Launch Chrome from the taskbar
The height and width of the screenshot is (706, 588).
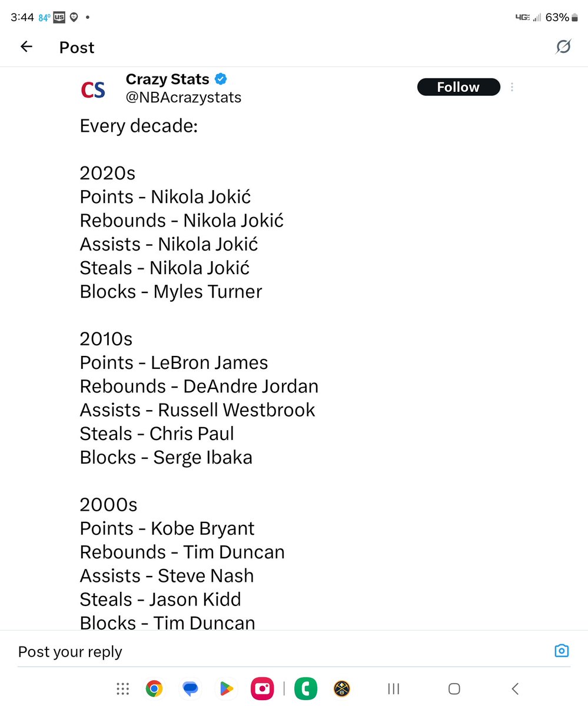point(154,688)
